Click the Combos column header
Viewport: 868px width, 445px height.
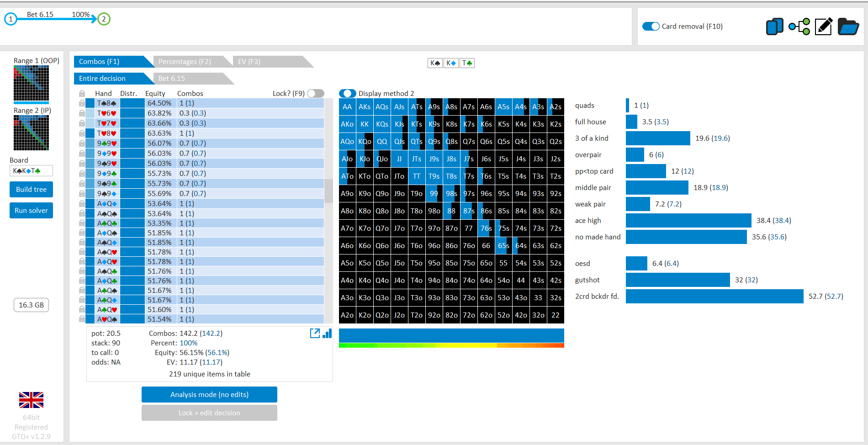pos(190,93)
